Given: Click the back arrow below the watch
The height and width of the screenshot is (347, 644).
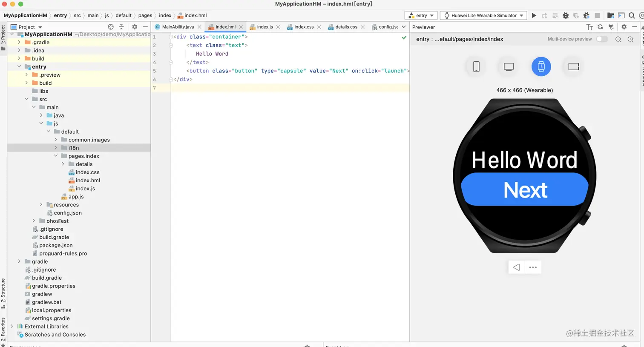Looking at the screenshot, I should click(516, 267).
